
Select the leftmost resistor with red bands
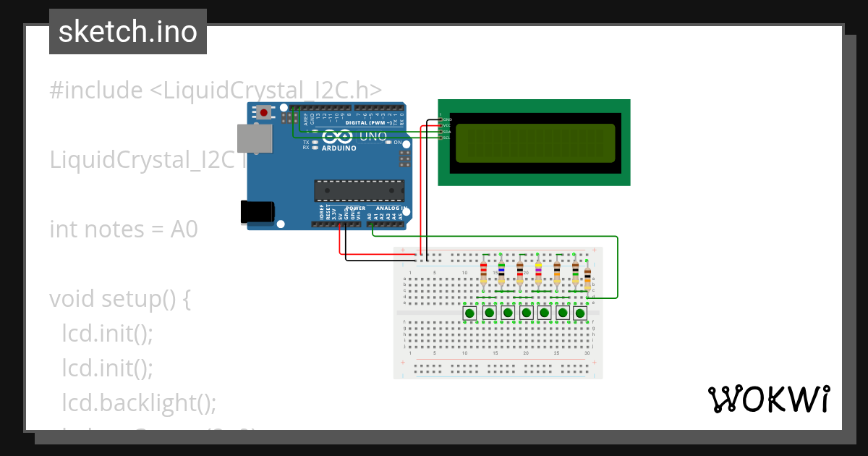coord(483,274)
